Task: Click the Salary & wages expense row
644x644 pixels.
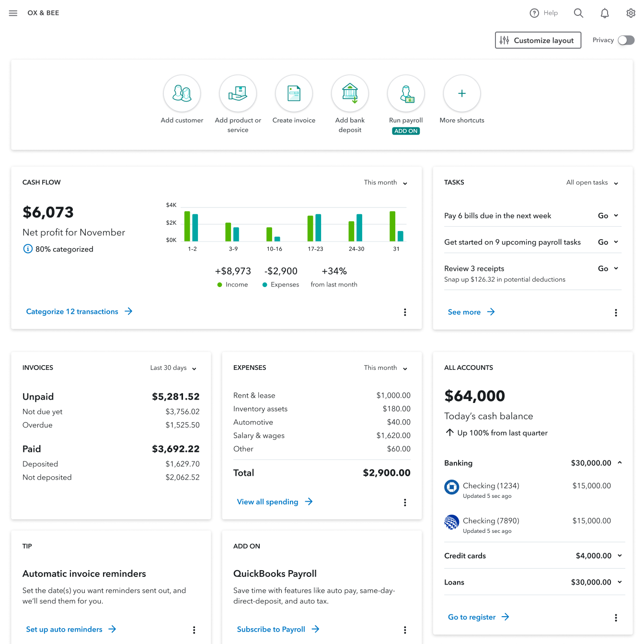Action: [322, 436]
